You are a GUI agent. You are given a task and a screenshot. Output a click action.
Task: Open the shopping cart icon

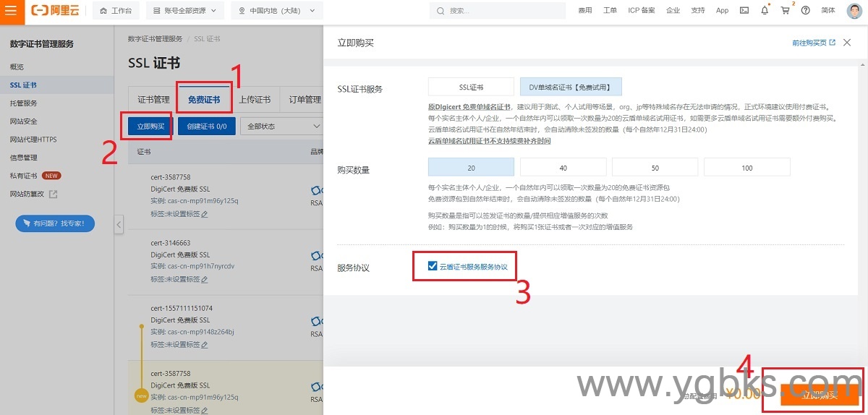tap(786, 11)
